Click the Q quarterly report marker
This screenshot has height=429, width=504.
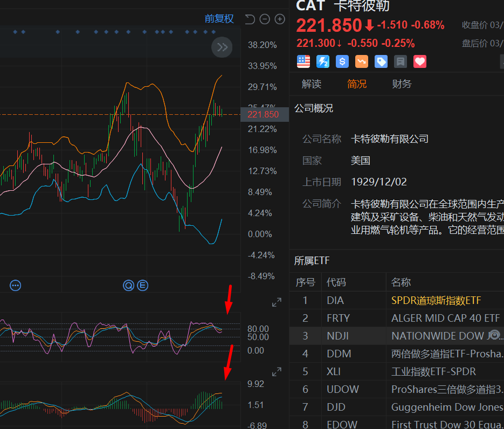pos(129,285)
